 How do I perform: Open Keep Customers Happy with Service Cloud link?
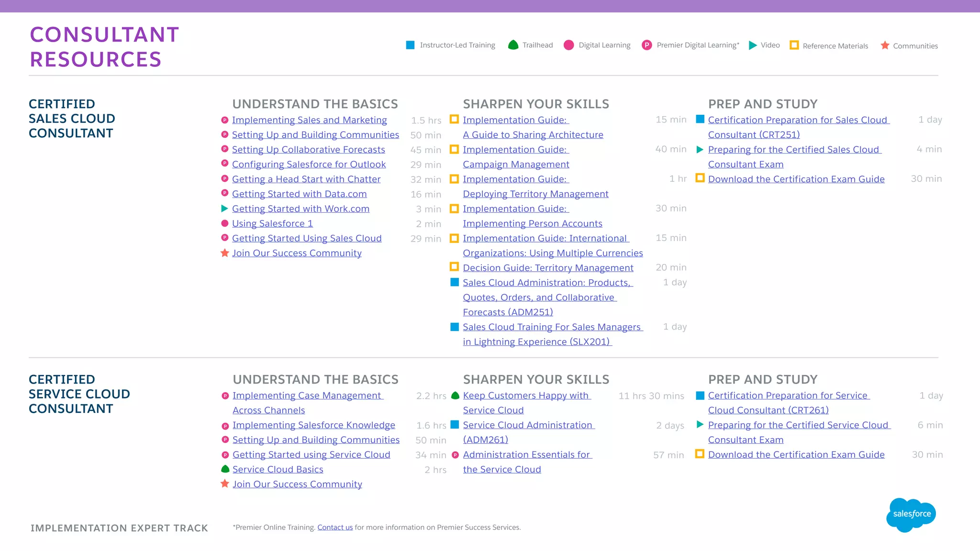click(x=527, y=403)
